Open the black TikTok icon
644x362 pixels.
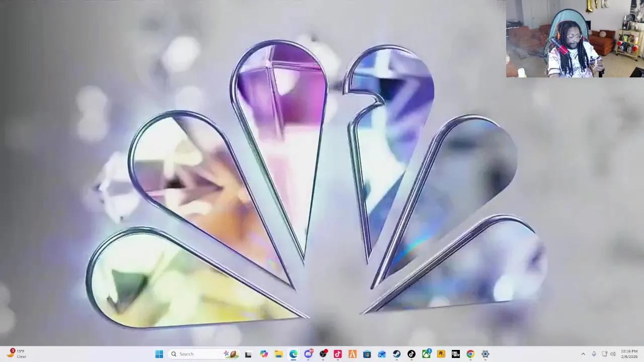411,354
